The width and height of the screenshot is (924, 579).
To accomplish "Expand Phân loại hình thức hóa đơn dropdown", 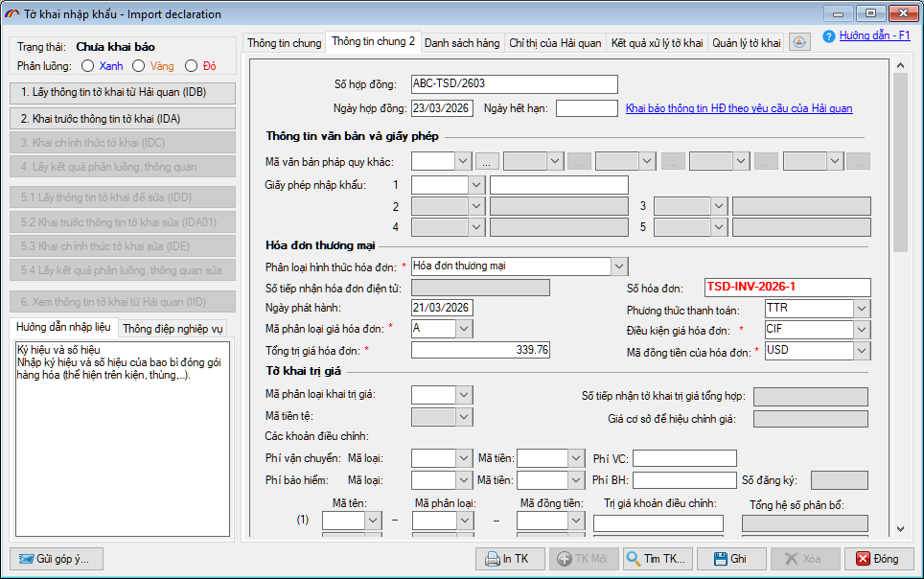I will (619, 266).
